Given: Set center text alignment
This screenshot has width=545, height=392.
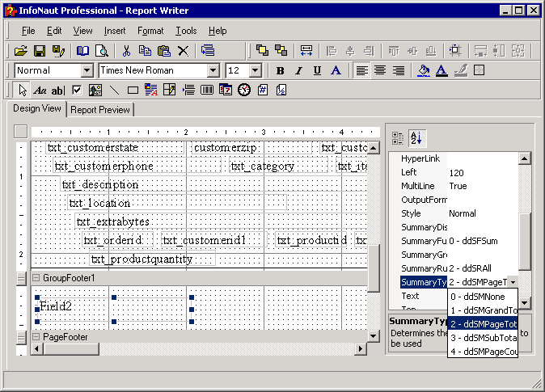Looking at the screenshot, I should (x=380, y=70).
